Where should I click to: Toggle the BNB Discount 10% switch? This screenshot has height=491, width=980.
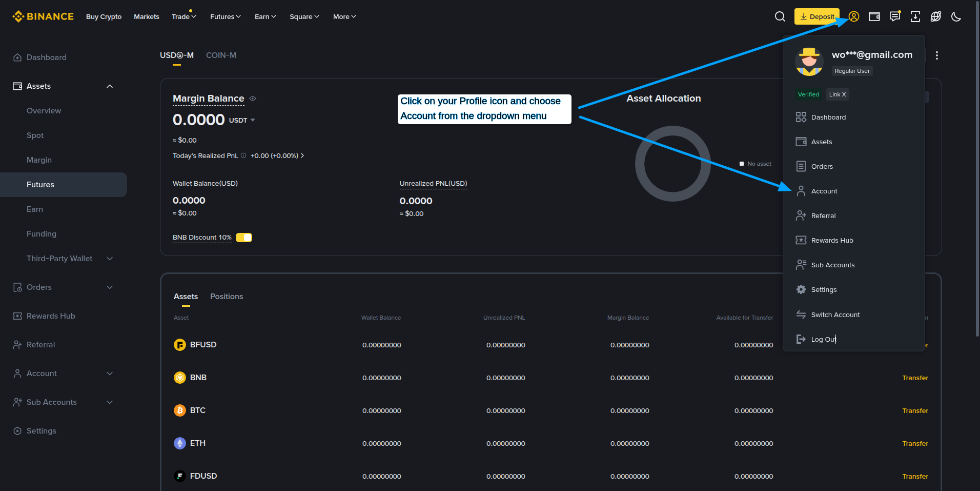click(x=244, y=238)
